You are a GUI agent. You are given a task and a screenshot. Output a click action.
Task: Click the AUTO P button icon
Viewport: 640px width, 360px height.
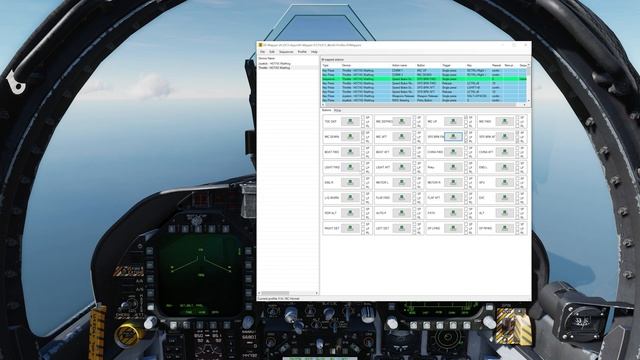point(402,213)
